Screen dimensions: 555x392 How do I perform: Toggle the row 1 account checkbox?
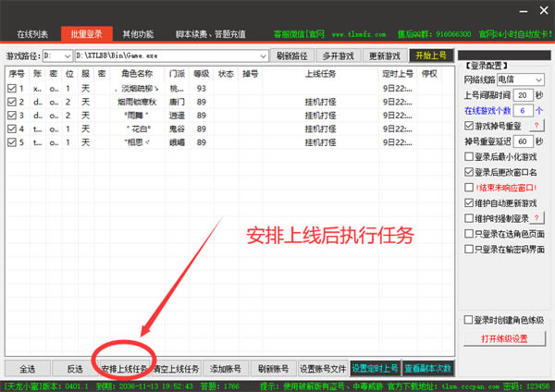tap(11, 89)
